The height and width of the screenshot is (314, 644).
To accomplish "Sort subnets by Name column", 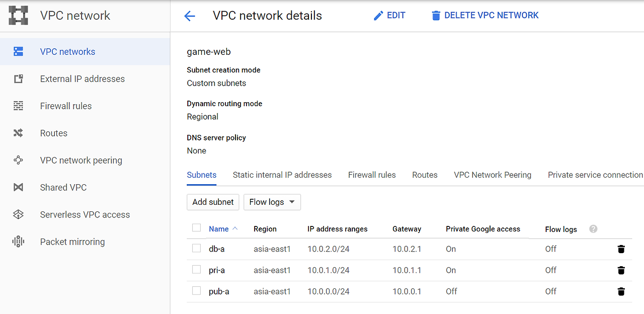I will pyautogui.click(x=219, y=229).
